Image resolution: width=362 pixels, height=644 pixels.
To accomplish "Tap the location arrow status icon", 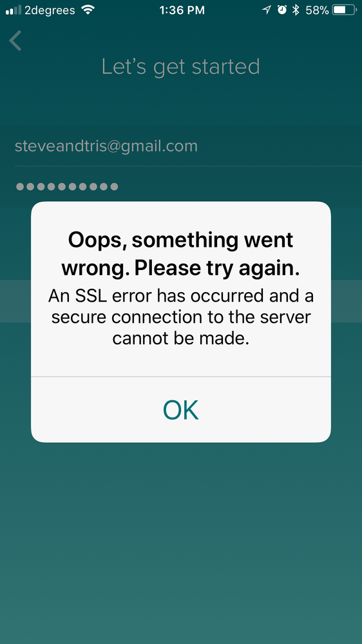I will [267, 10].
